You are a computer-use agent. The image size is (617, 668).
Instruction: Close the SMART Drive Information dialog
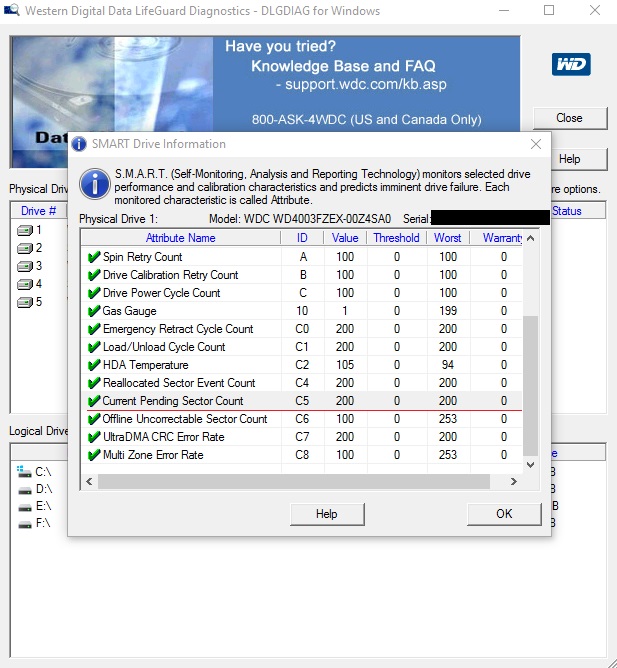pyautogui.click(x=535, y=144)
